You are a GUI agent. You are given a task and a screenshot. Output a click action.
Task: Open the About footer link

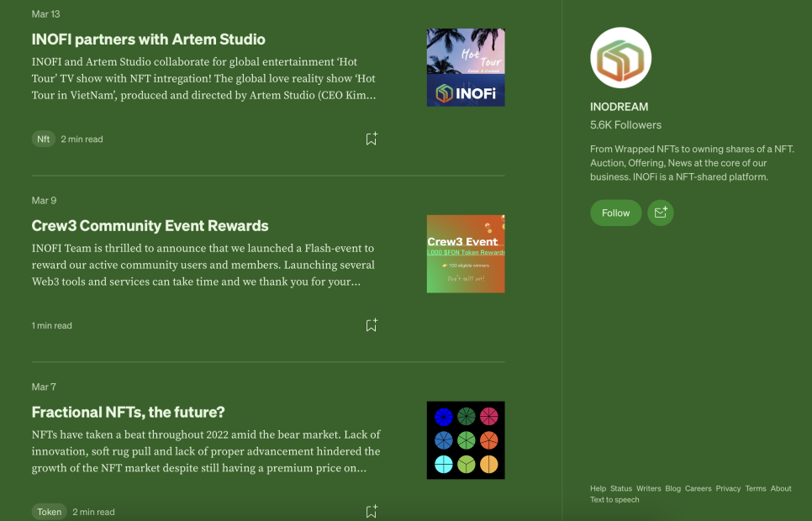click(x=781, y=488)
